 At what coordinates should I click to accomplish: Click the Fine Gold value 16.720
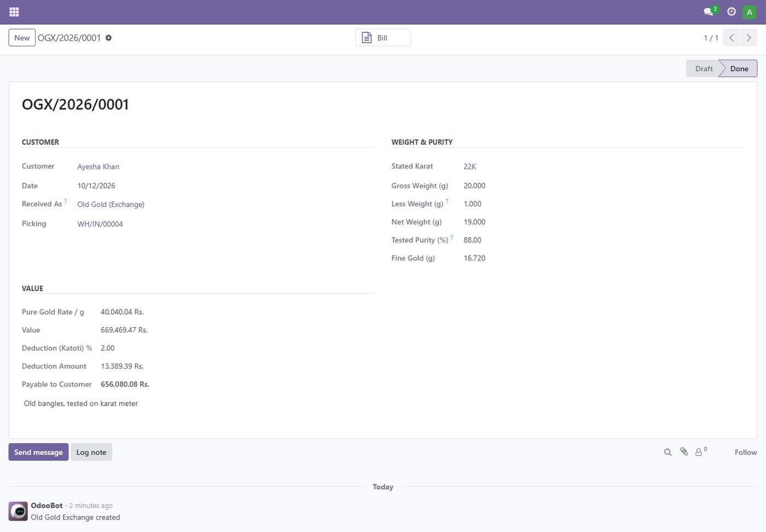pyautogui.click(x=474, y=258)
